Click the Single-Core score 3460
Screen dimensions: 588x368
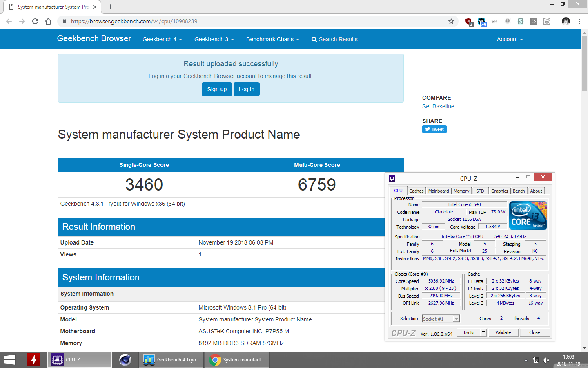(144, 184)
